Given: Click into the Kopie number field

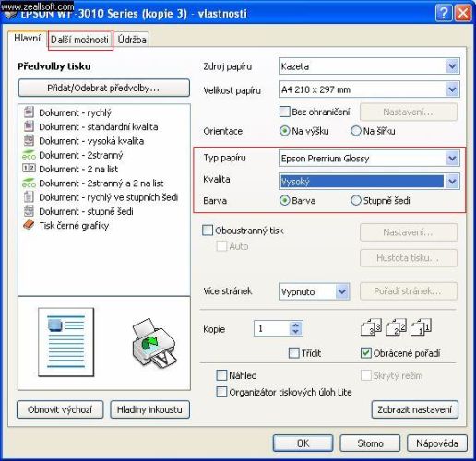Looking at the screenshot, I should click(272, 328).
